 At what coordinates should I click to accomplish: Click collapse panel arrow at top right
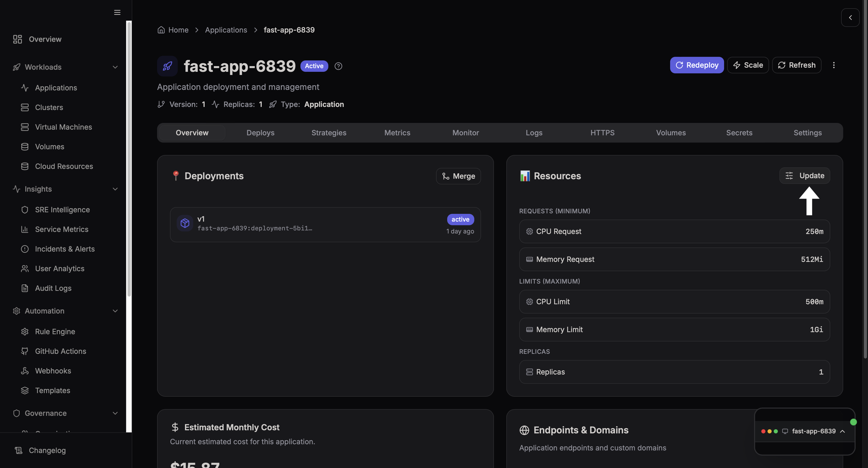tap(850, 18)
